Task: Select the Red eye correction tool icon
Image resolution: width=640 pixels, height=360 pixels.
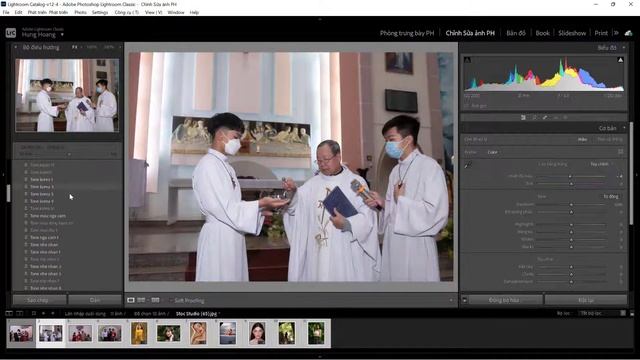Action: tap(556, 118)
